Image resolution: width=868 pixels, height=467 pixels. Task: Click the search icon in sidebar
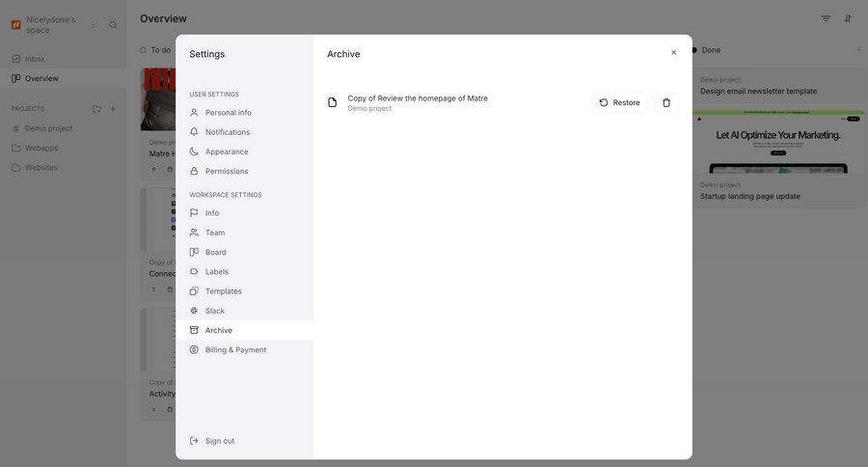click(x=113, y=25)
